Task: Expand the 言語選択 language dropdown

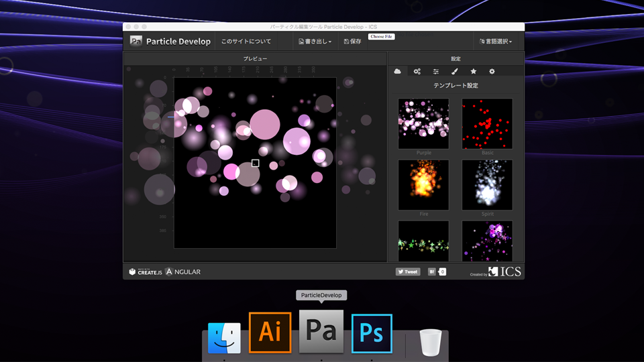Action: 495,42
